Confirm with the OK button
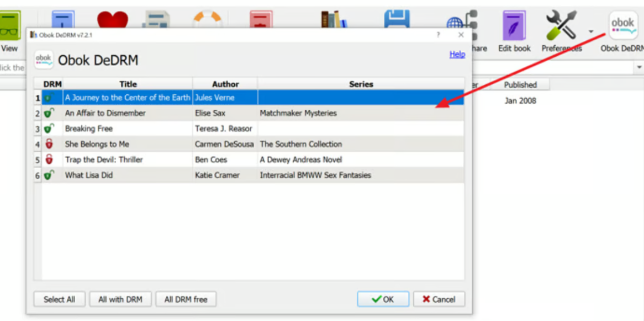644x321 pixels. coord(383,299)
